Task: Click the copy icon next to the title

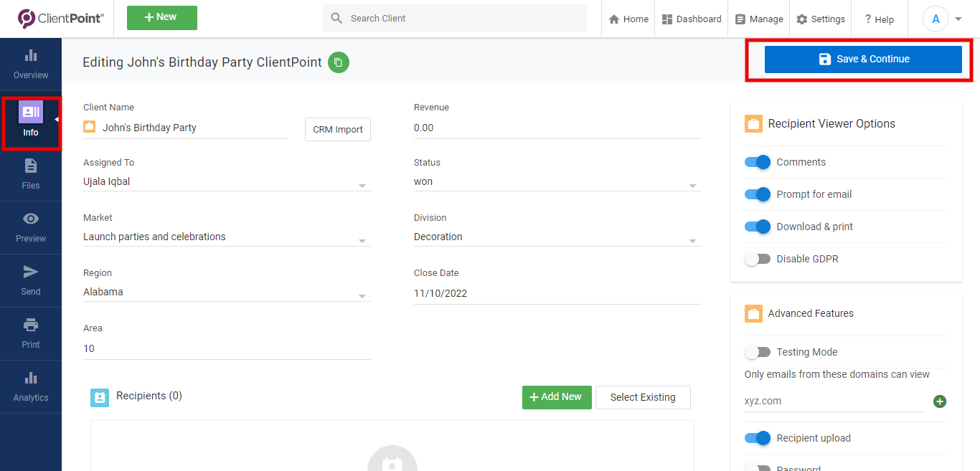Action: coord(338,62)
